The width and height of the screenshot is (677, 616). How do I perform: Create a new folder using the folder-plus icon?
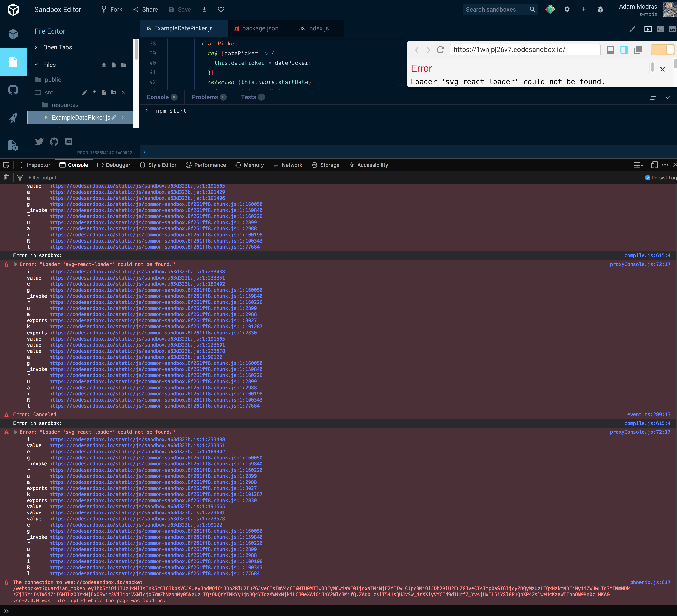coord(123,65)
